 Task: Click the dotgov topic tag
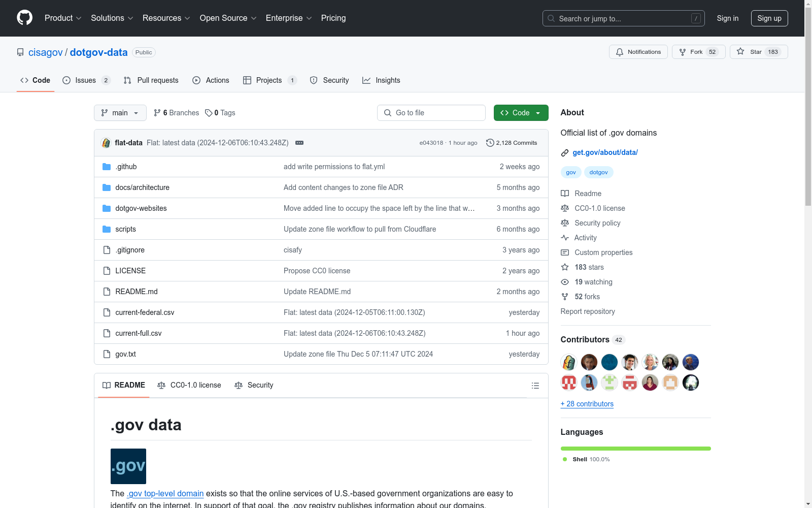599,172
